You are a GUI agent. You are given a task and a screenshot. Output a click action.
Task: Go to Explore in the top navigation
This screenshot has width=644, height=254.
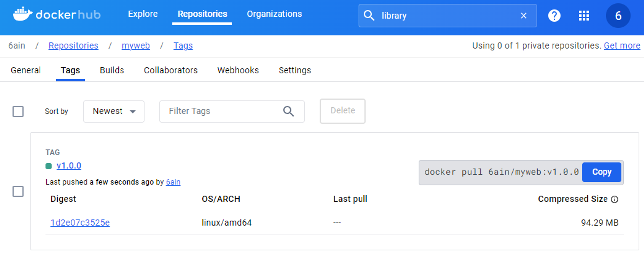pos(143,14)
